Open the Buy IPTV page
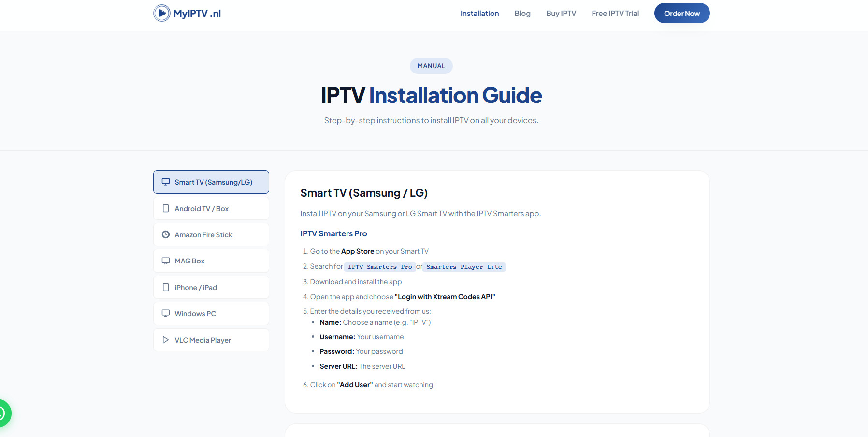The width and height of the screenshot is (868, 437). (x=561, y=14)
